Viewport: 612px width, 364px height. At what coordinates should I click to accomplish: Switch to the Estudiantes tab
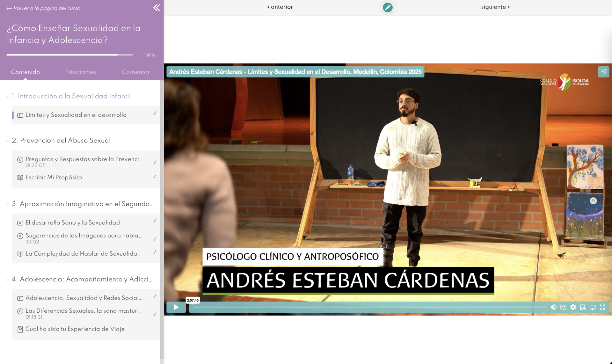click(x=81, y=72)
